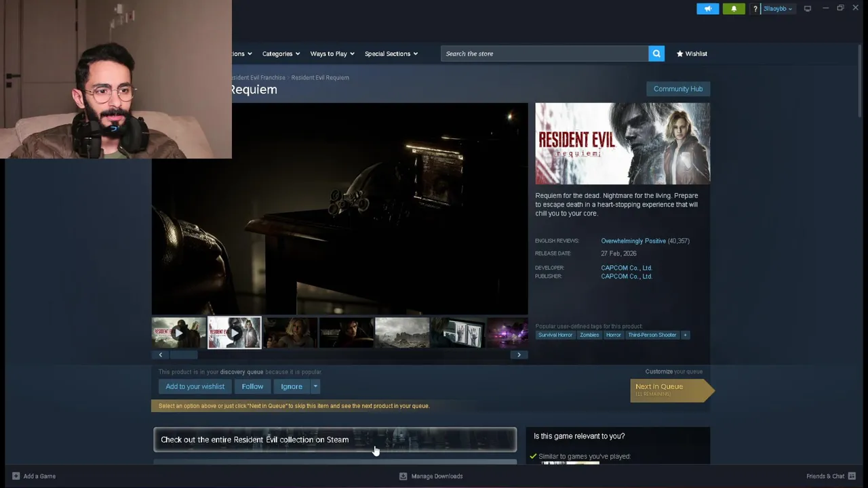Viewport: 868px width, 488px height.
Task: Switch to Big Picture mode icon
Action: [808, 9]
